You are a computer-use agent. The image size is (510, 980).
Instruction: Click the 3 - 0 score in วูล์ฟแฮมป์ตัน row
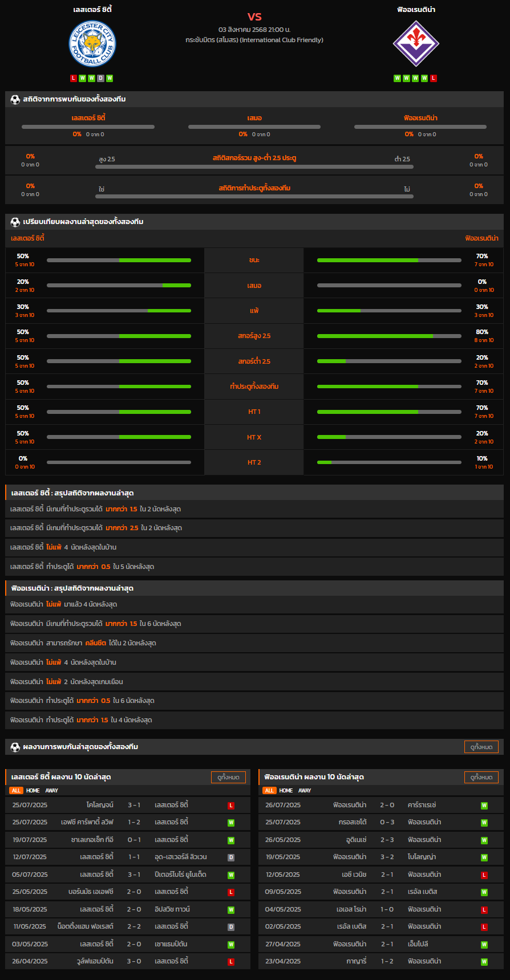pyautogui.click(x=134, y=962)
